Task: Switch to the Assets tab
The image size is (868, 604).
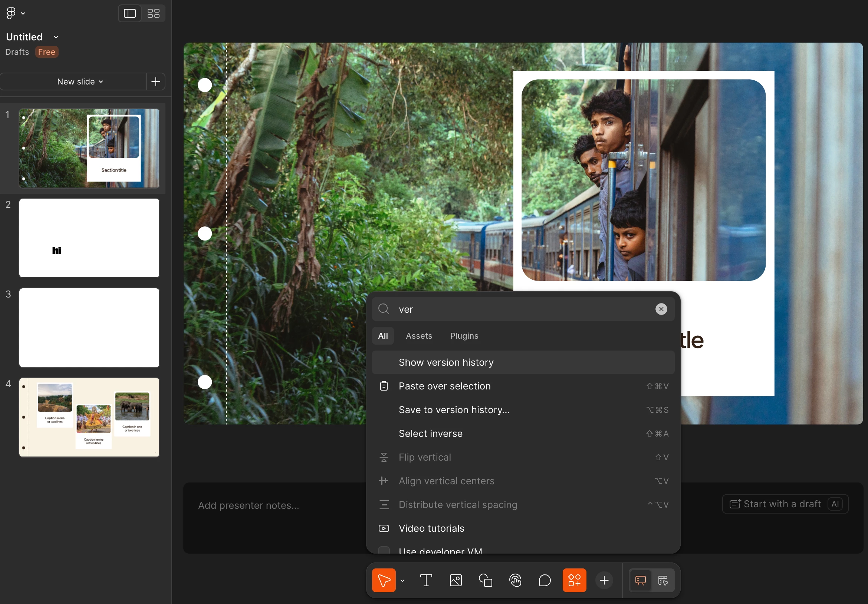Action: (x=418, y=336)
